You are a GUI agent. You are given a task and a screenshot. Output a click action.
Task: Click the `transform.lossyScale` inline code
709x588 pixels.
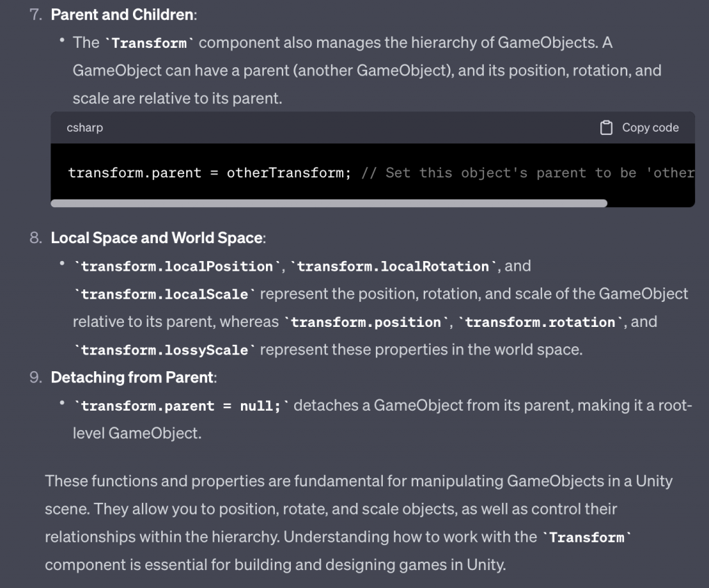point(165,350)
